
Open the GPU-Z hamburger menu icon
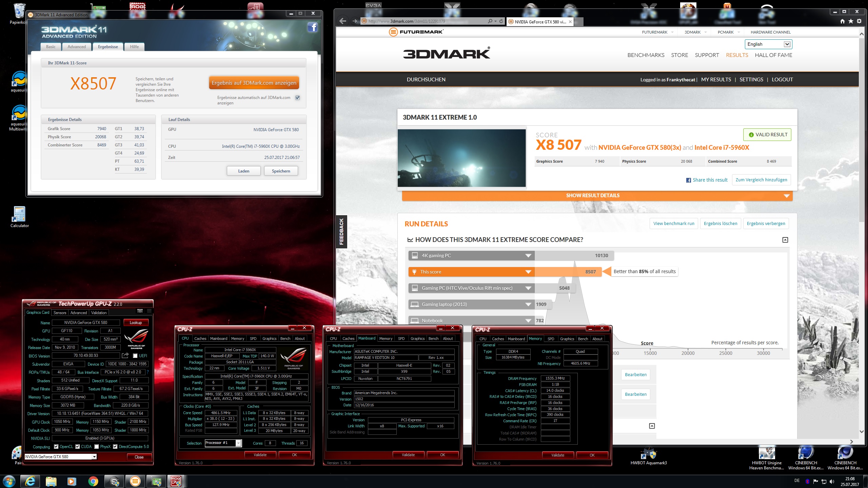[149, 311]
